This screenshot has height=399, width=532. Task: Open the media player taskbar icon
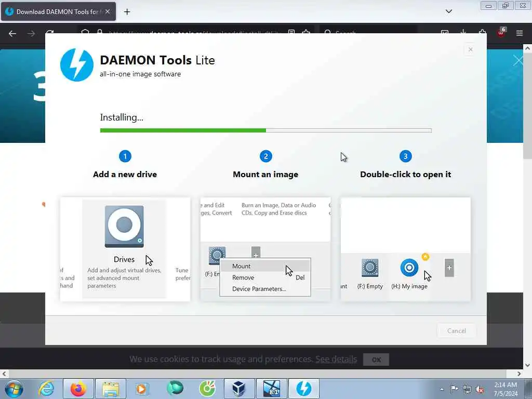[142, 389]
